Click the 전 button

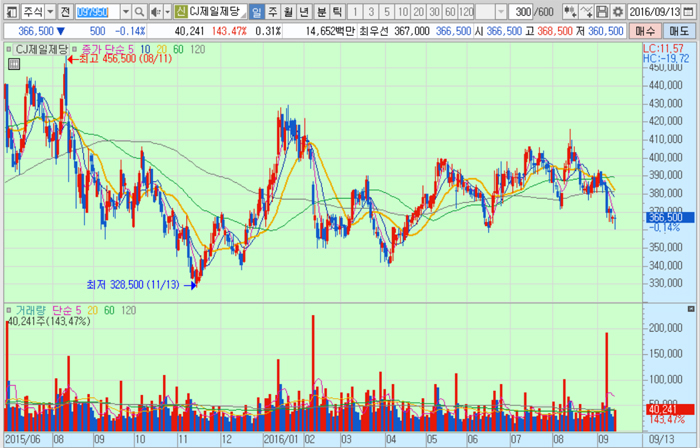point(65,12)
